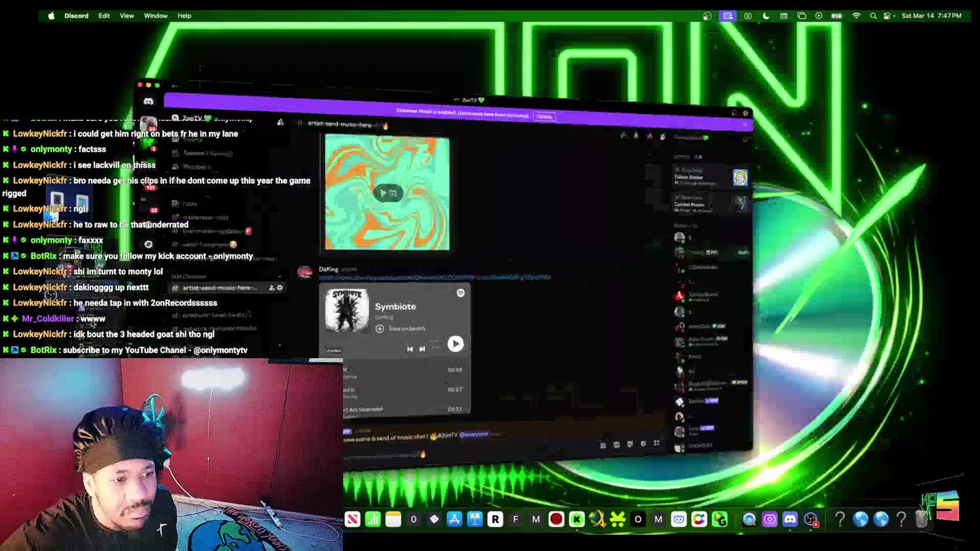The width and height of the screenshot is (980, 551).
Task: Select the rules channel
Action: pos(189,204)
